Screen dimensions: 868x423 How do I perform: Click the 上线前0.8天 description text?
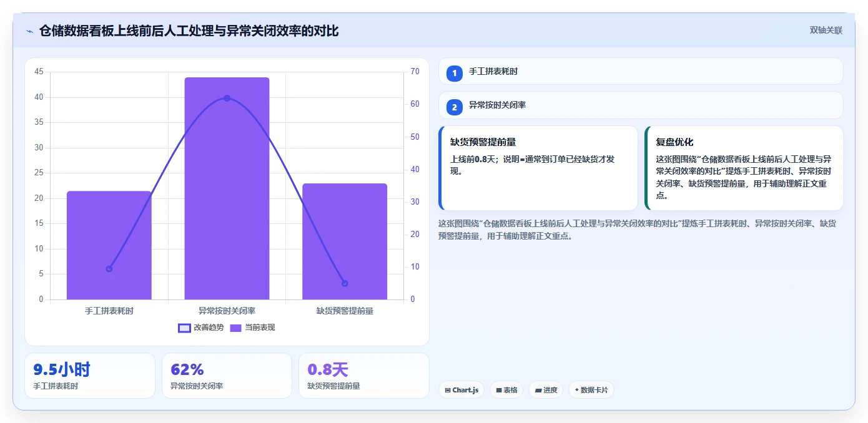pos(533,165)
